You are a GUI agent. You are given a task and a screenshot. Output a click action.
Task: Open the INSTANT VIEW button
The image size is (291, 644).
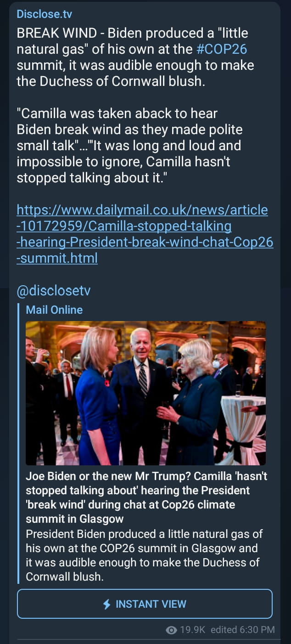coord(145,604)
